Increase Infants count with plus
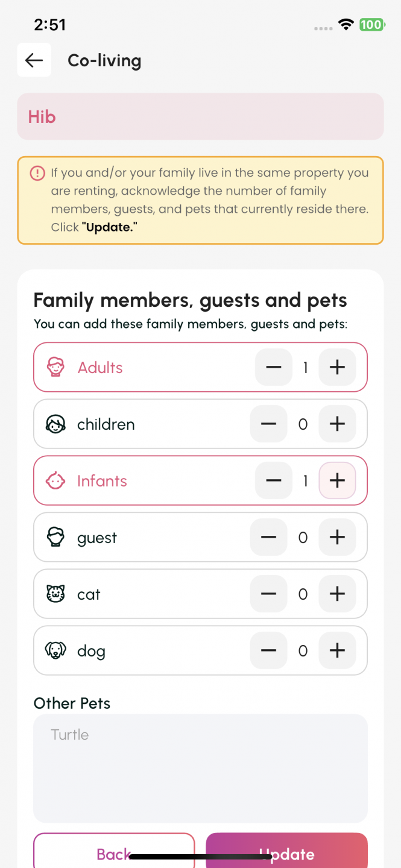 point(337,480)
